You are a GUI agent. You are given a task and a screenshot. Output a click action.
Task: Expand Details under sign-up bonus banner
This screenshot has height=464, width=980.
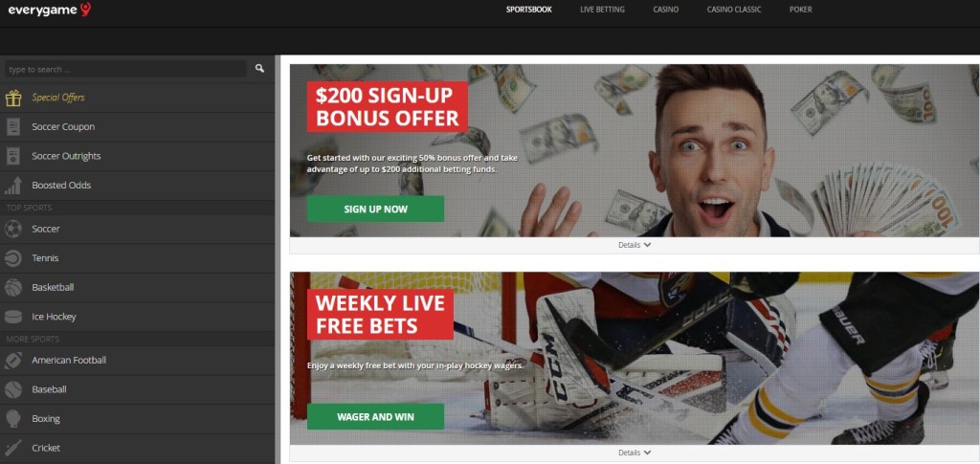(635, 245)
